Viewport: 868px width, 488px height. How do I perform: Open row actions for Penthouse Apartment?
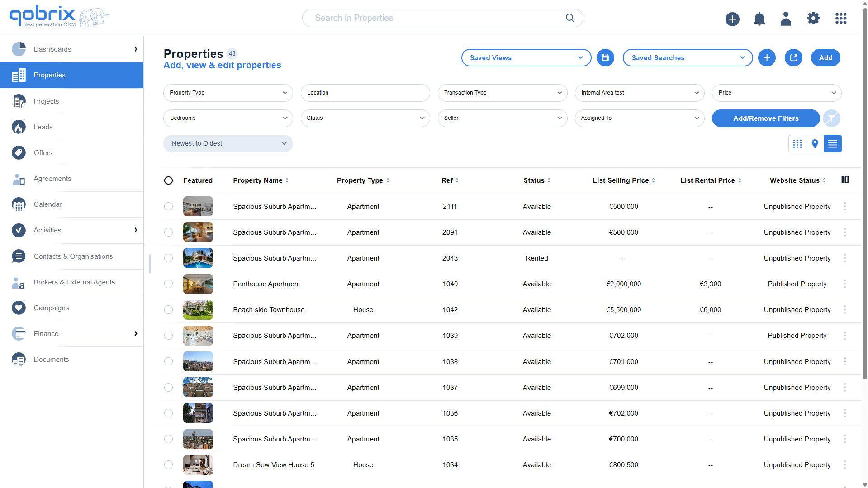click(x=845, y=284)
